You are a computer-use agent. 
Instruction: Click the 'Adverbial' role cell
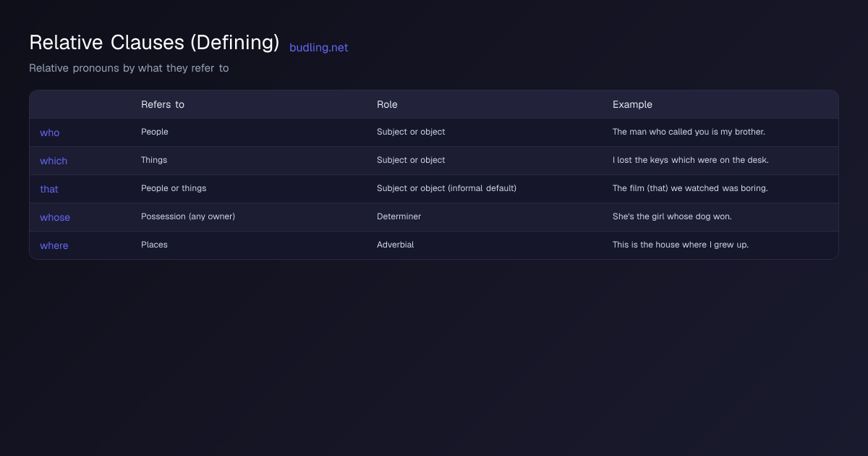pyautogui.click(x=396, y=245)
